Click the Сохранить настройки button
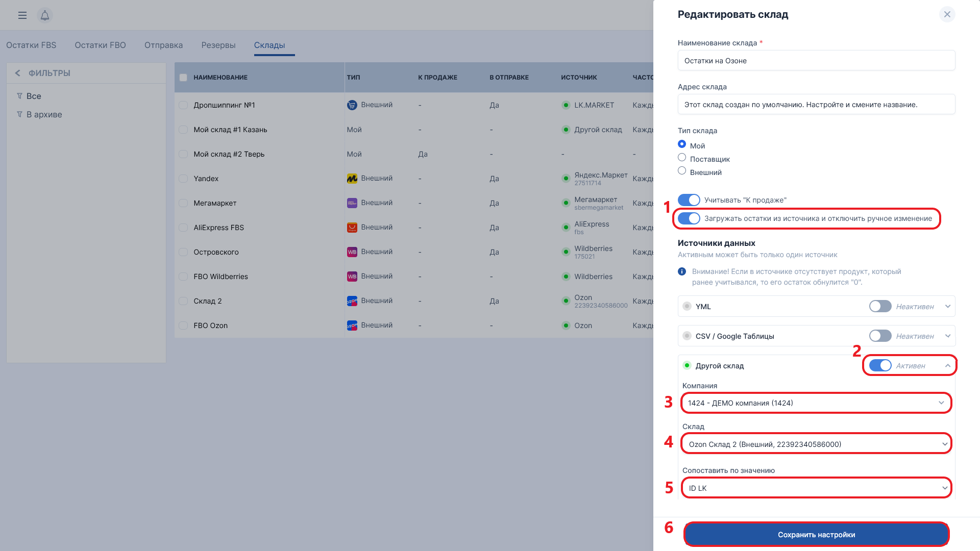980x551 pixels. pos(816,535)
